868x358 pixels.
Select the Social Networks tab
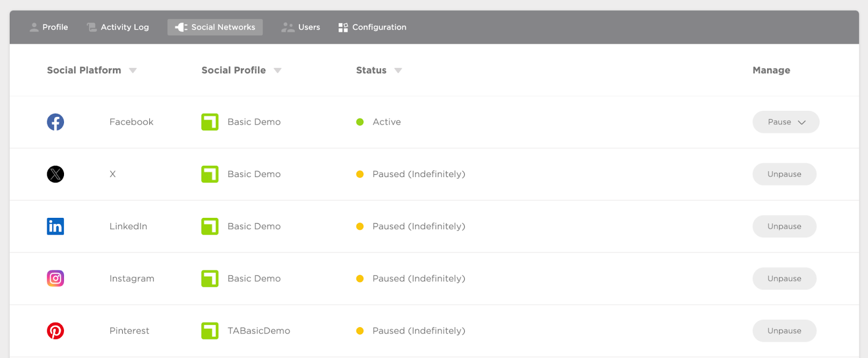tap(215, 27)
